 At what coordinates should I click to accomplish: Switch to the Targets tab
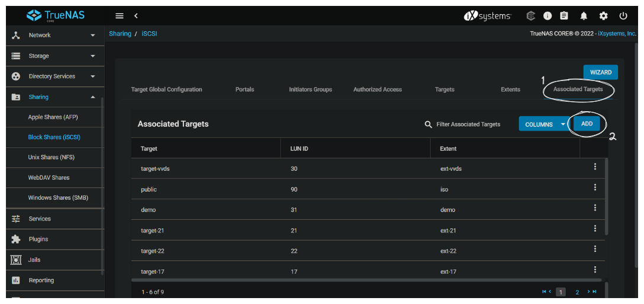point(445,89)
